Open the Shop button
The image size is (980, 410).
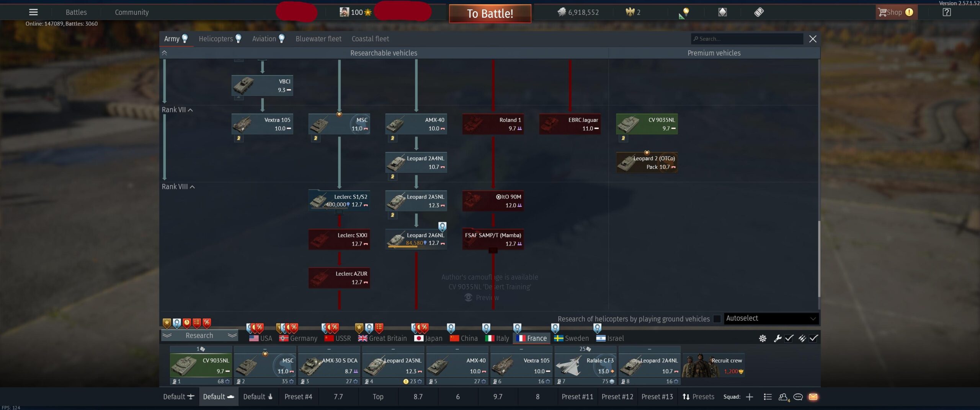pyautogui.click(x=896, y=12)
